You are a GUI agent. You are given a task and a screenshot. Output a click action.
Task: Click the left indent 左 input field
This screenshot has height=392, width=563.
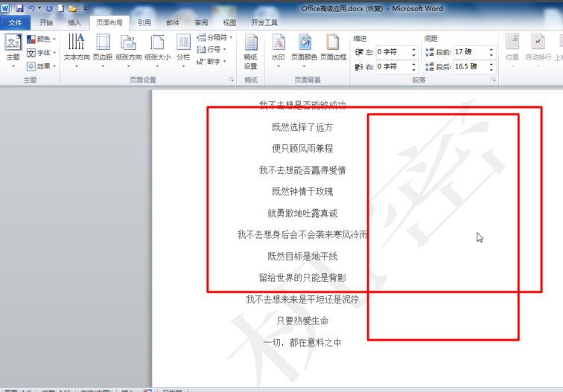(x=392, y=52)
